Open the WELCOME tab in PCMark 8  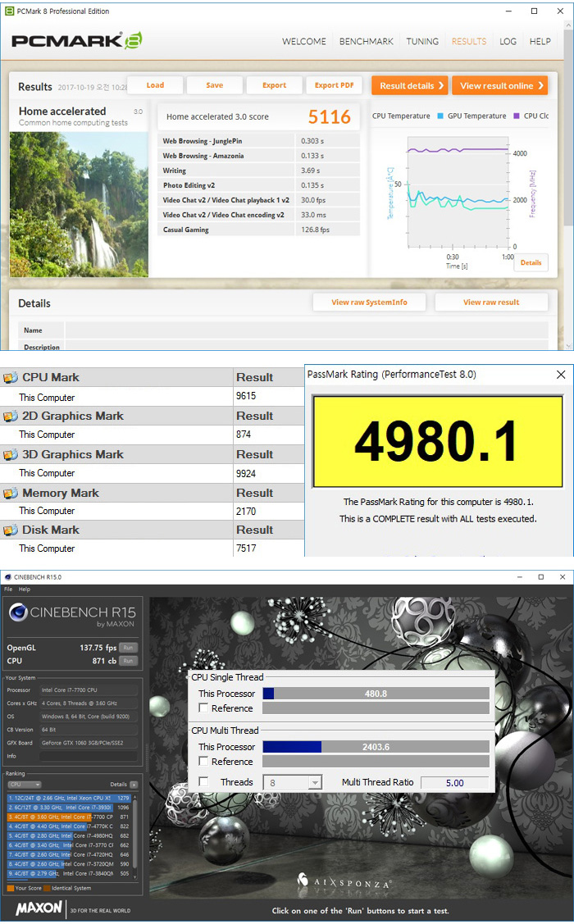[x=303, y=41]
